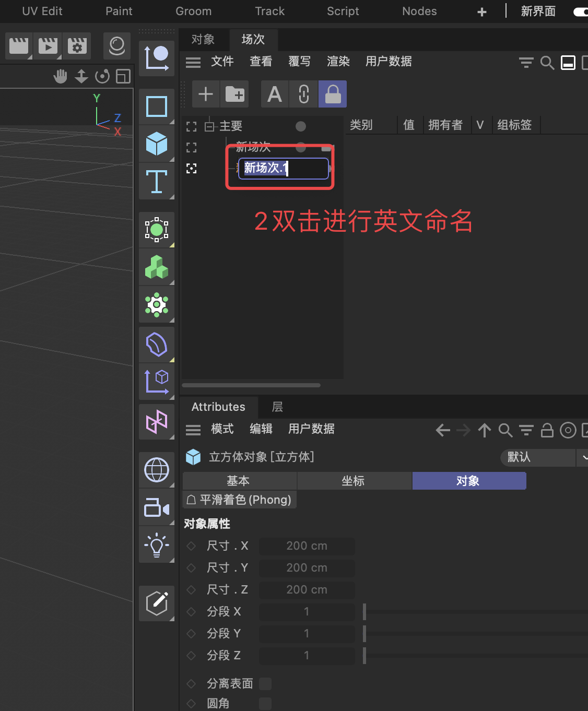Click the Camera object icon
588x711 pixels.
click(156, 507)
